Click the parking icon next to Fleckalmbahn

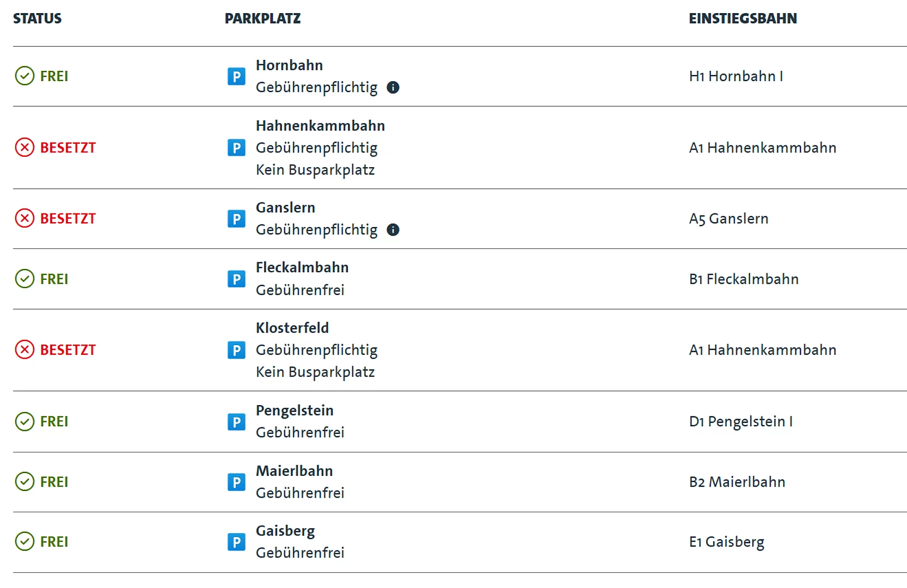[236, 279]
